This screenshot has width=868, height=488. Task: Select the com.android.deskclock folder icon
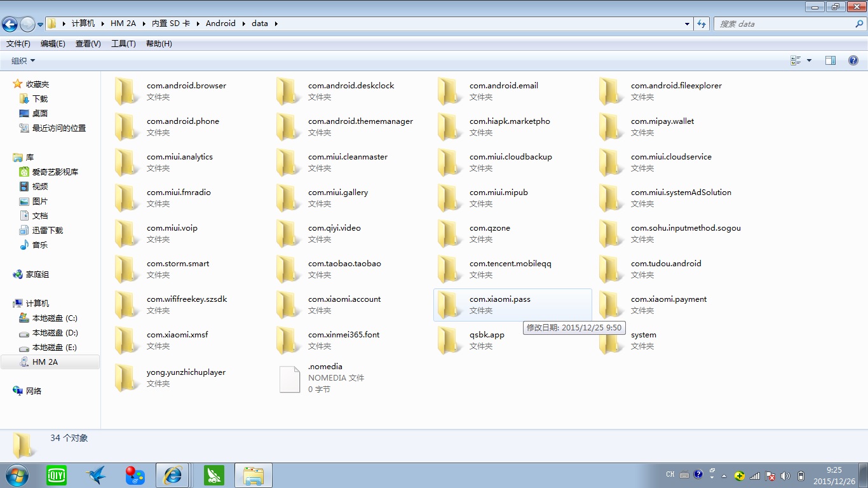click(288, 91)
